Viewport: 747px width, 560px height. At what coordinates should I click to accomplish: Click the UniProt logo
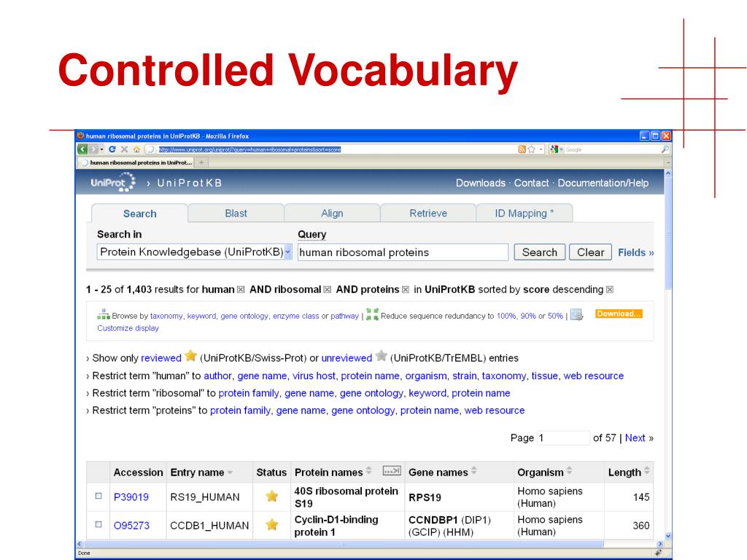(113, 182)
